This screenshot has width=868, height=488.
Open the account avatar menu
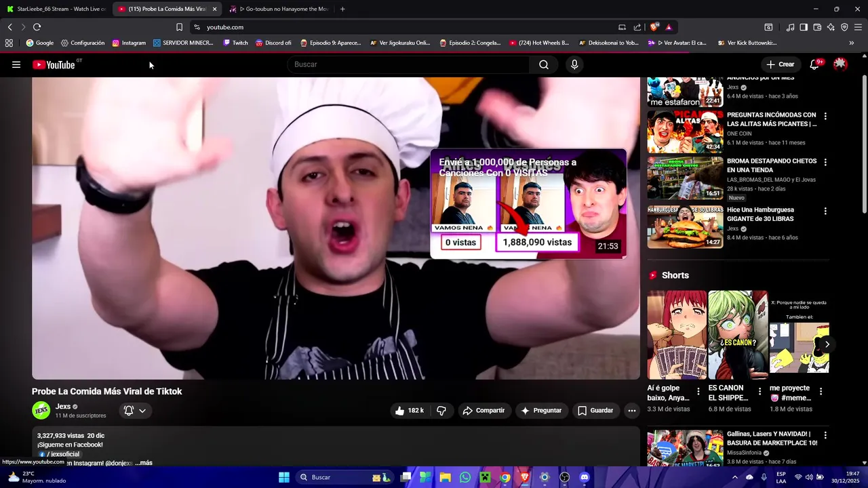pos(840,64)
